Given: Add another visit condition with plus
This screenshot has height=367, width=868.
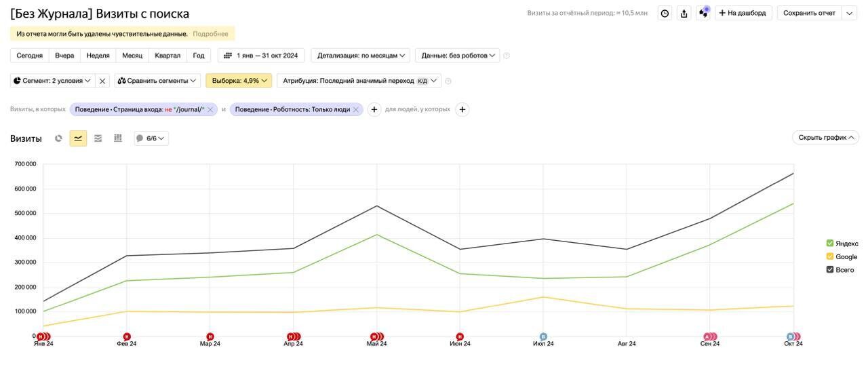Looking at the screenshot, I should click(374, 109).
